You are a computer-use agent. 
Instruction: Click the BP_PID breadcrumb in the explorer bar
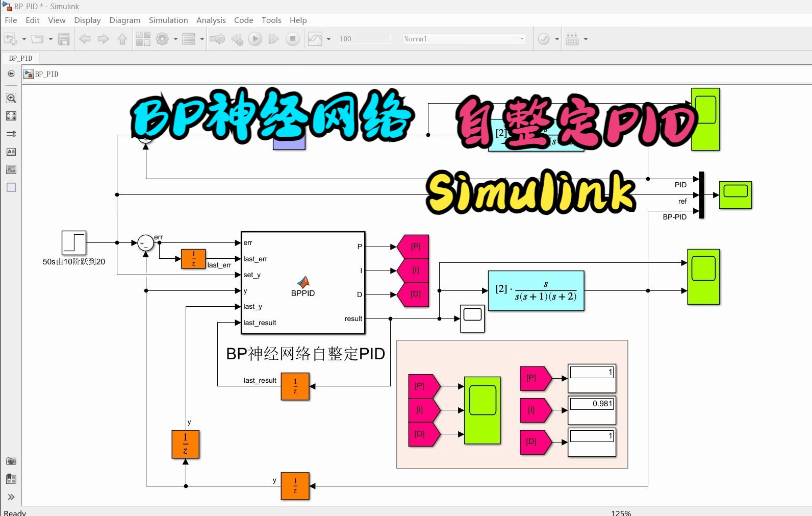coord(46,74)
